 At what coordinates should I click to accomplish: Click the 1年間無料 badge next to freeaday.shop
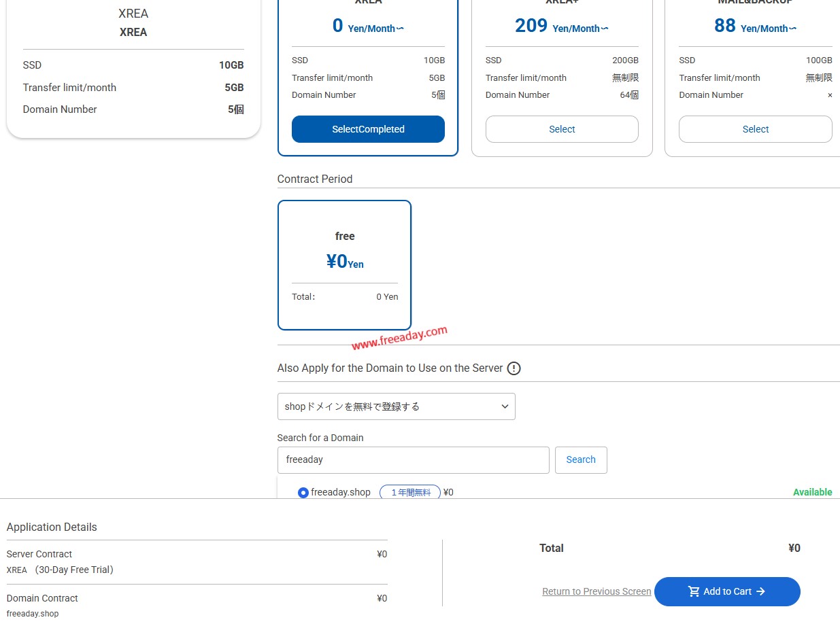pos(409,492)
